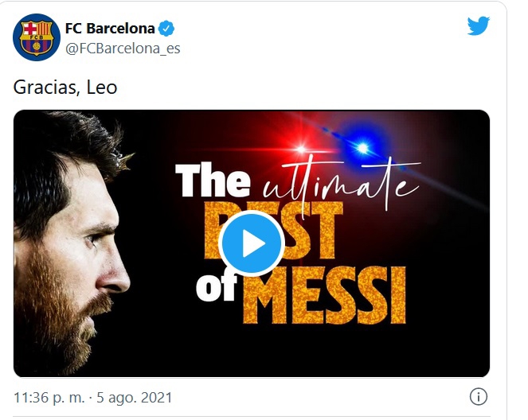Click the Twitter bird logo
Viewport: 528px width, 420px height.
pyautogui.click(x=478, y=26)
